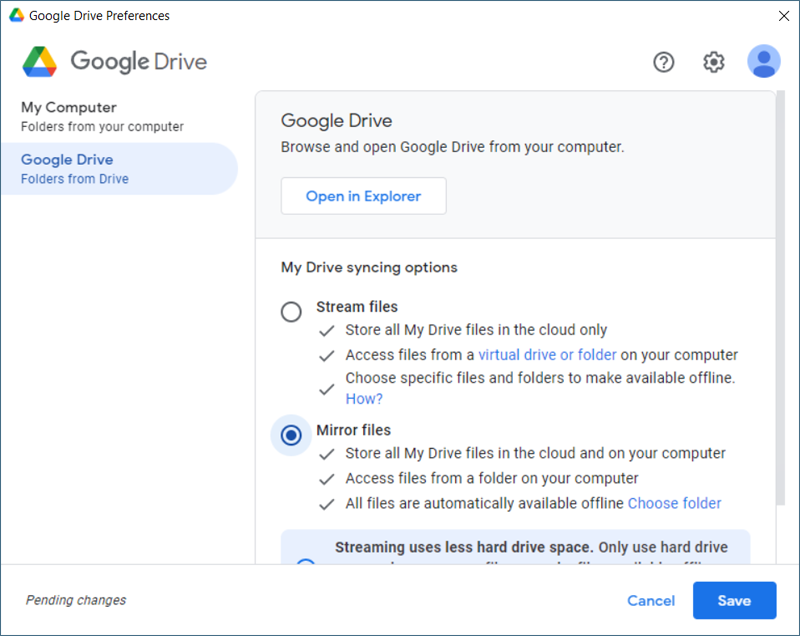800x636 pixels.
Task: Click 'Store all My Drive files in the cloud only'
Action: point(476,330)
